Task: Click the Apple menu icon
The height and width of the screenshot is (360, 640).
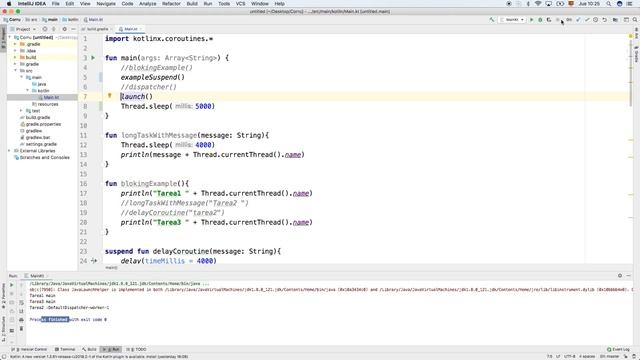Action: [9, 4]
